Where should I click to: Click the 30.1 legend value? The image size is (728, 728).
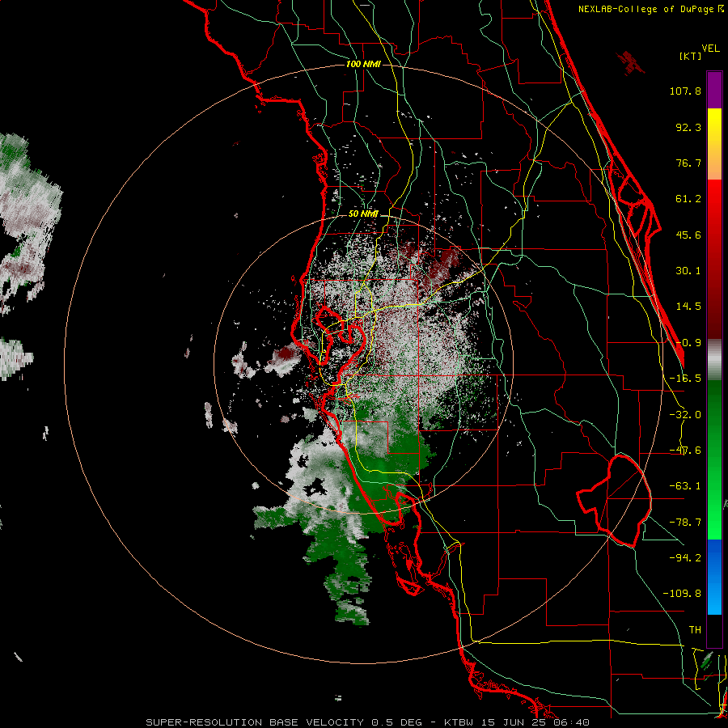tap(688, 271)
